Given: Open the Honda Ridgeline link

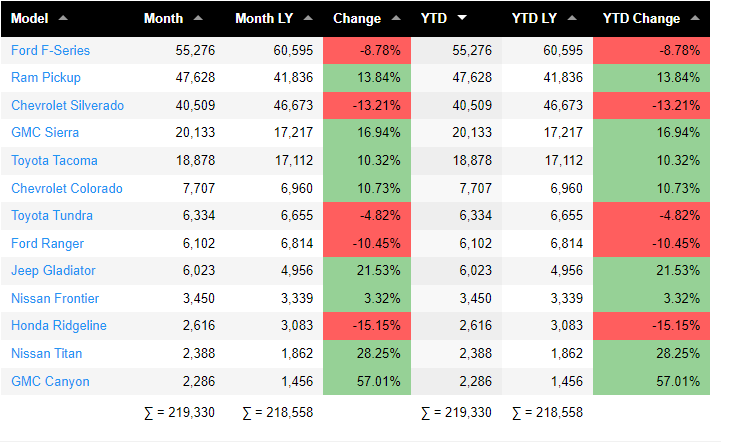Looking at the screenshot, I should (x=58, y=326).
